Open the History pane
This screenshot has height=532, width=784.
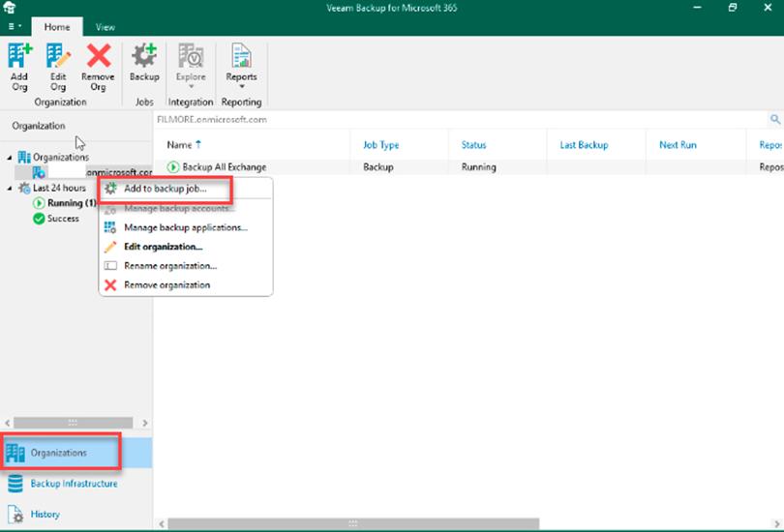click(46, 513)
